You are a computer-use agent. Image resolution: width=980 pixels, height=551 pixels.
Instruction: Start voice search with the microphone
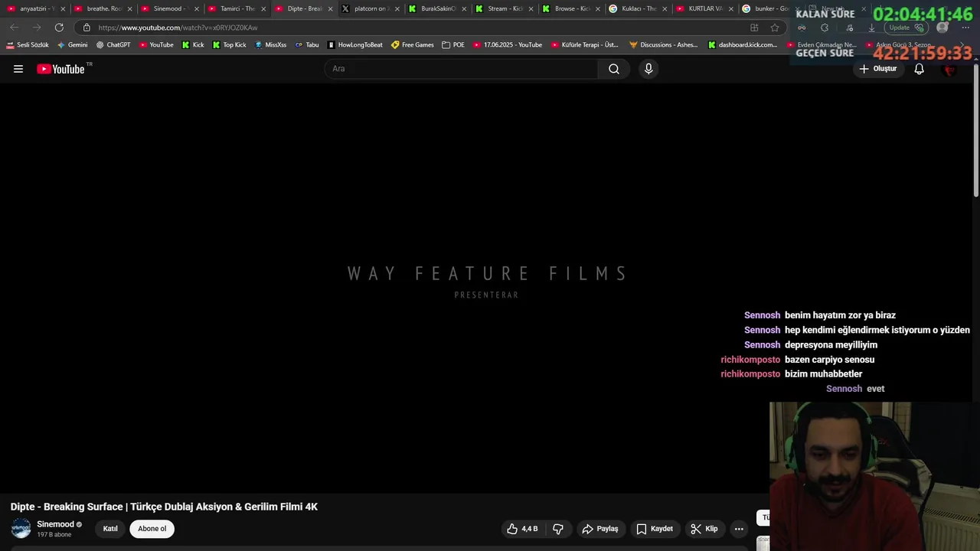click(648, 69)
